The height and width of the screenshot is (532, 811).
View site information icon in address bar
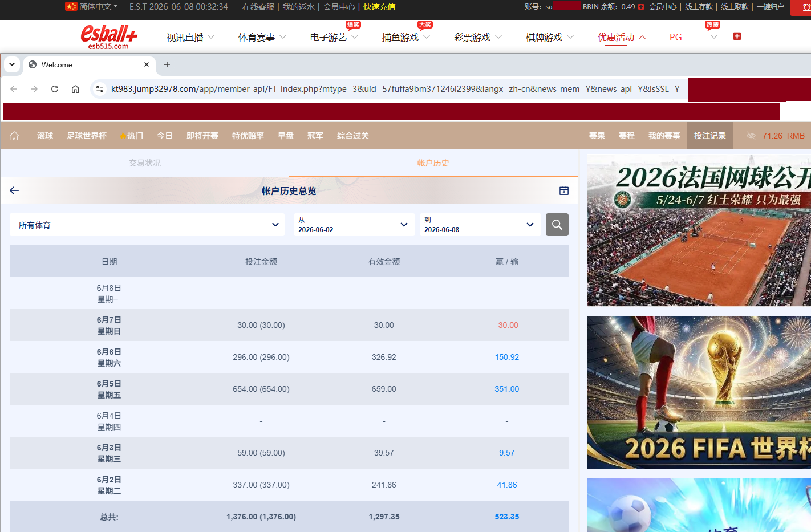100,89
